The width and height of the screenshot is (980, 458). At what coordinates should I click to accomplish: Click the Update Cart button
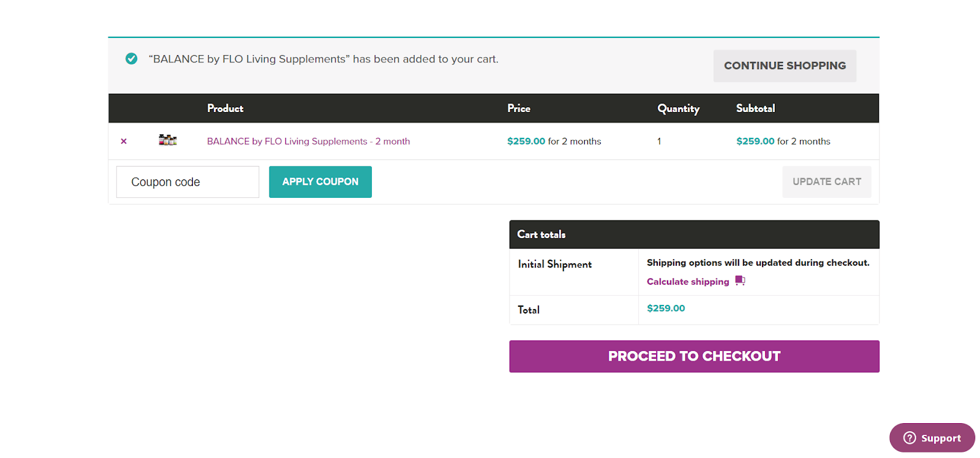coord(826,182)
